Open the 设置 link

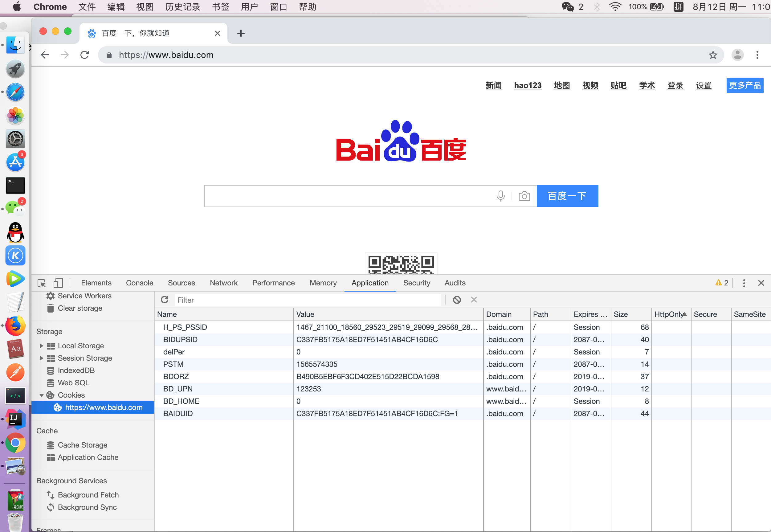704,85
